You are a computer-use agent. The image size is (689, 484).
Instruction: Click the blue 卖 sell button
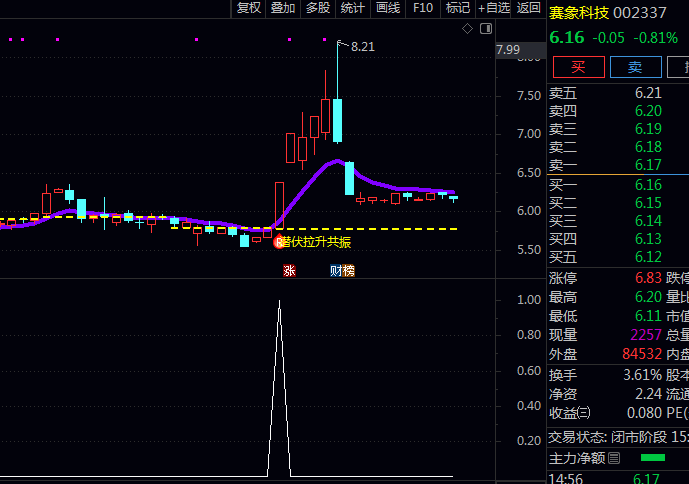[x=635, y=67]
